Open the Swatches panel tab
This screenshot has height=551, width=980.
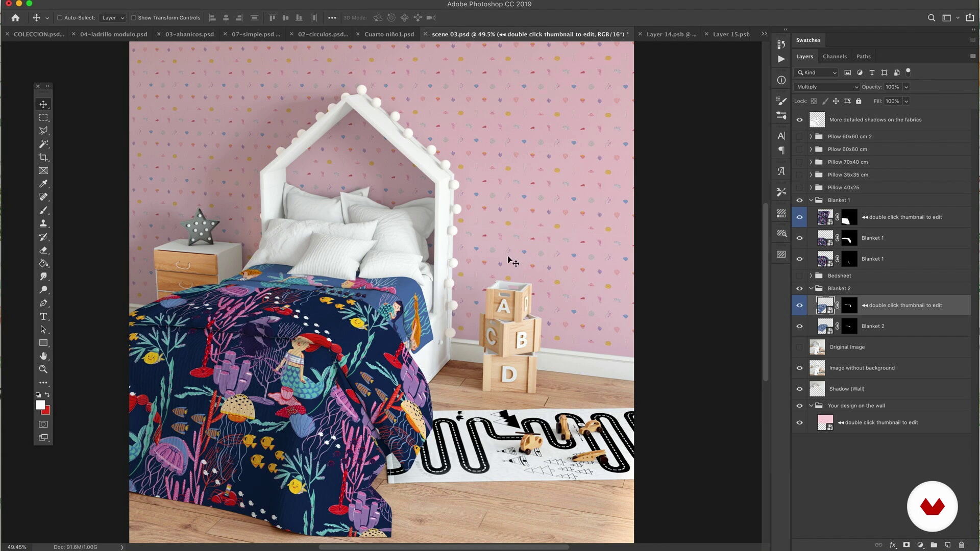(x=808, y=40)
